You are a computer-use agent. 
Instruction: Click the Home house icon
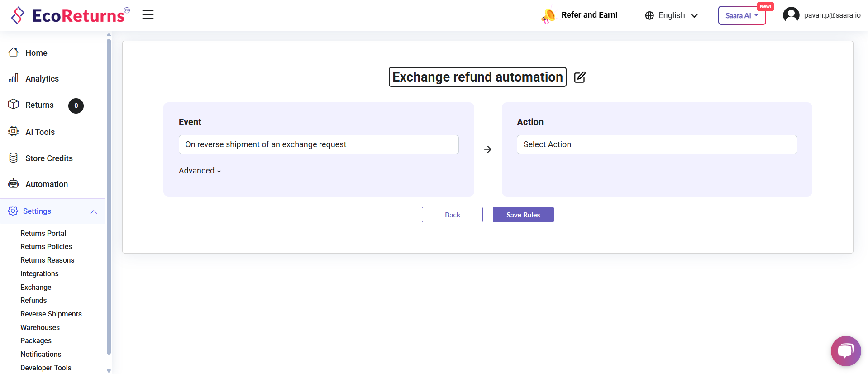14,53
